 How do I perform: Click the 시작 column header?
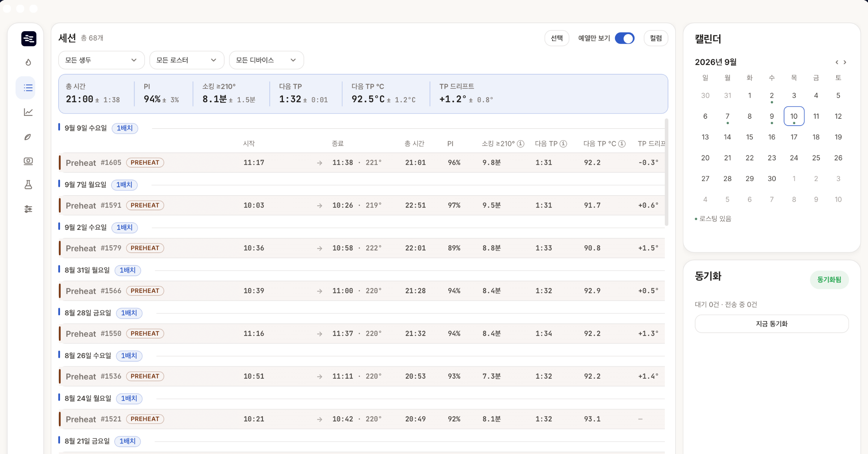point(249,144)
